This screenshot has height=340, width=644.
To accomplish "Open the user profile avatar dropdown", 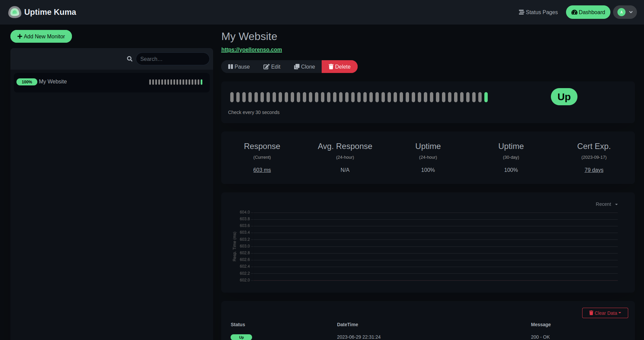I will point(625,12).
